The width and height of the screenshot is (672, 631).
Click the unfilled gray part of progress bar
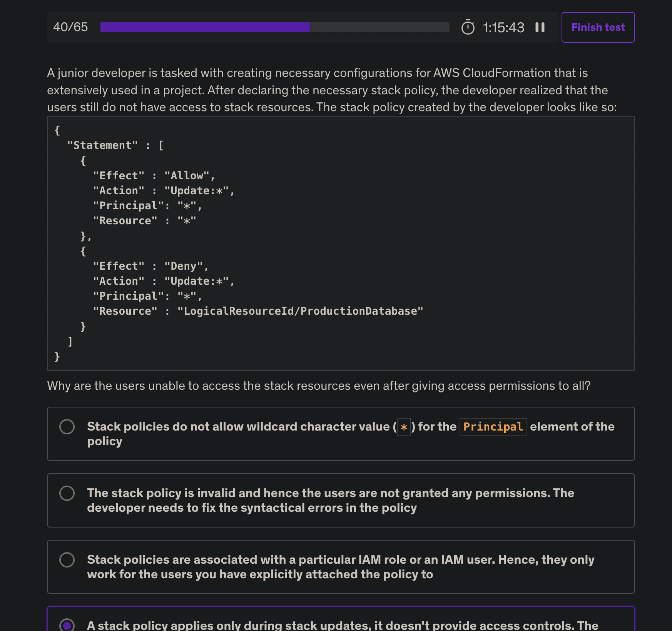(379, 27)
